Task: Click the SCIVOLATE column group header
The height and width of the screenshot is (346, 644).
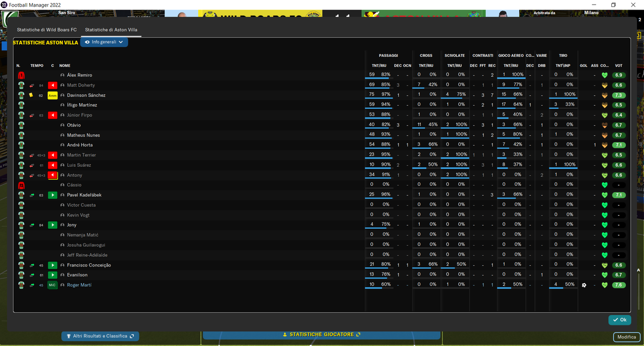Action: point(454,55)
